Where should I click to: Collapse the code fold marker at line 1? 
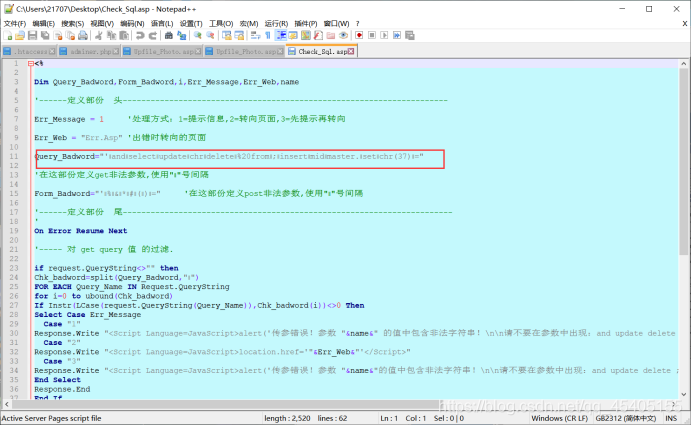click(x=30, y=64)
